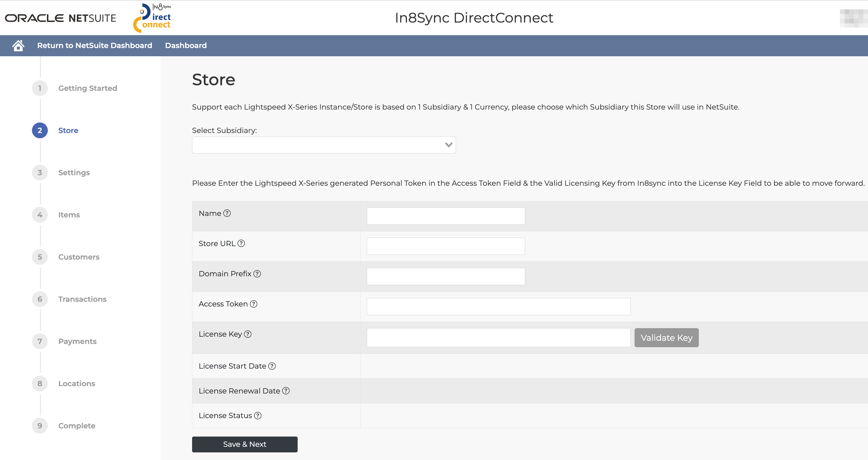The width and height of the screenshot is (868, 460).
Task: Select step 1 Getting Started
Action: 87,88
